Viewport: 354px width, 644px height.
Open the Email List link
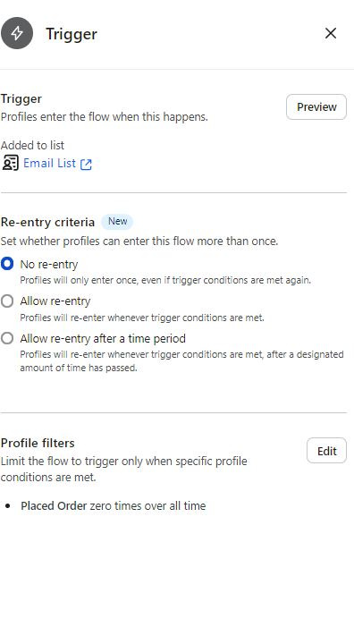(50, 163)
